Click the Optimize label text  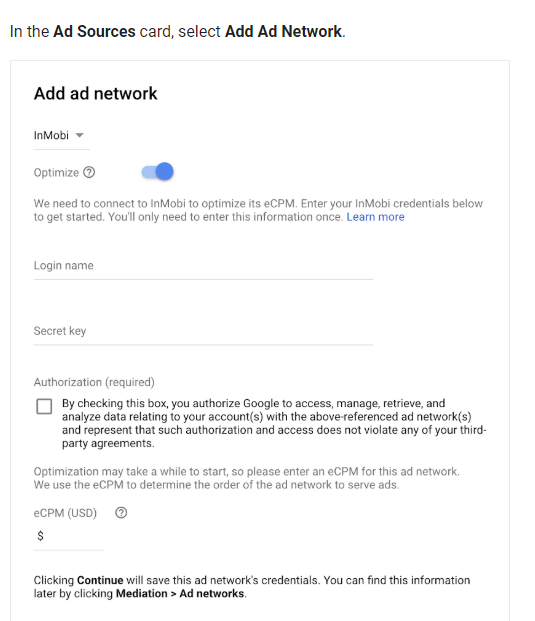56,173
